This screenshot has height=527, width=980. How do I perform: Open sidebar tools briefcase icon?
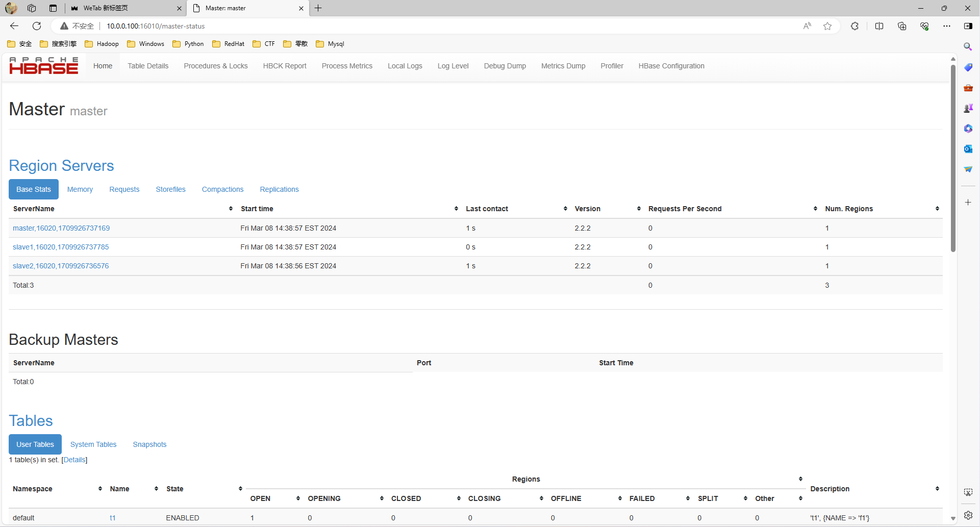coord(968,88)
